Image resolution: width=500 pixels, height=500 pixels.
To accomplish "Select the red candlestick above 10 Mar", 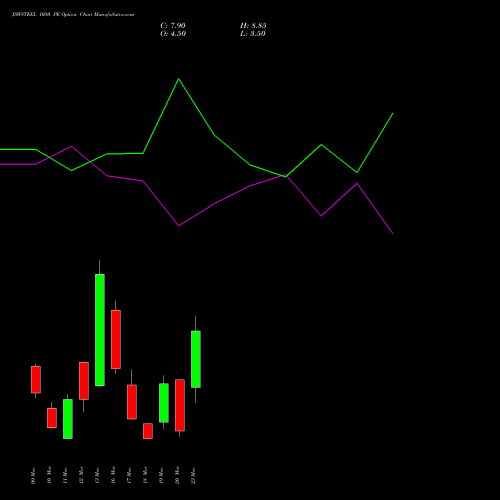I will 52,418.
